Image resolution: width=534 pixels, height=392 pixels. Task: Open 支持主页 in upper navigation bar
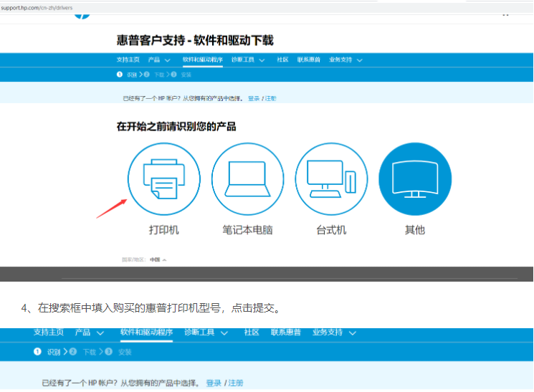pos(128,59)
